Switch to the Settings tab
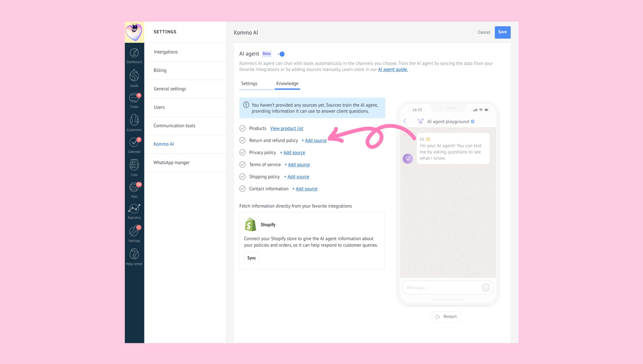 249,83
